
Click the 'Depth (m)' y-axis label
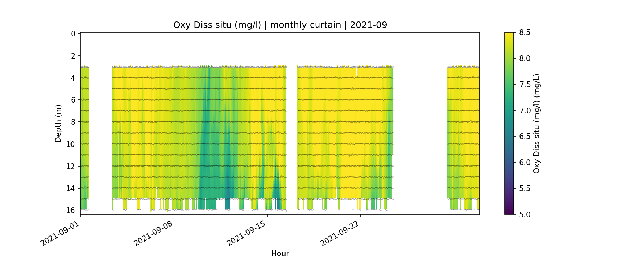click(58, 123)
